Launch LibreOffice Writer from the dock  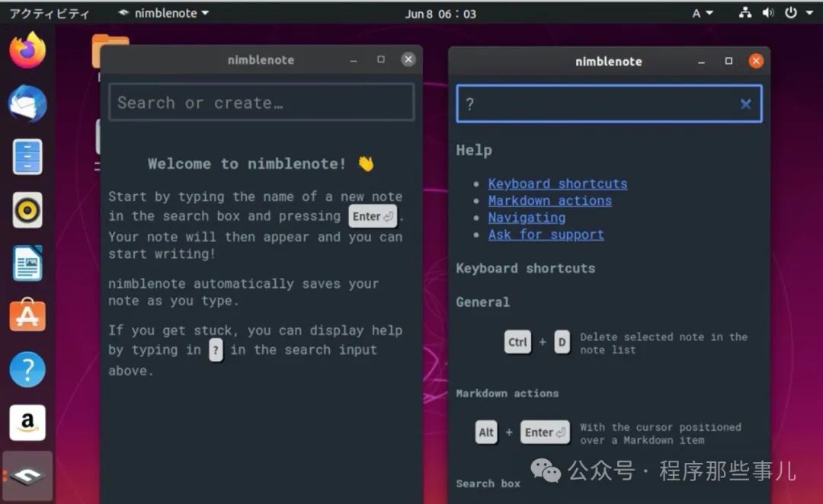[27, 263]
